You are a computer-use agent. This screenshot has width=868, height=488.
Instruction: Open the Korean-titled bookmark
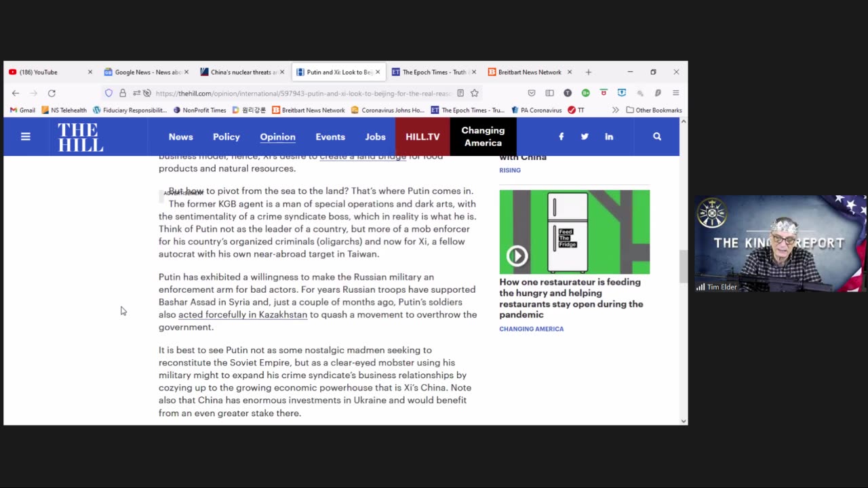pos(249,110)
